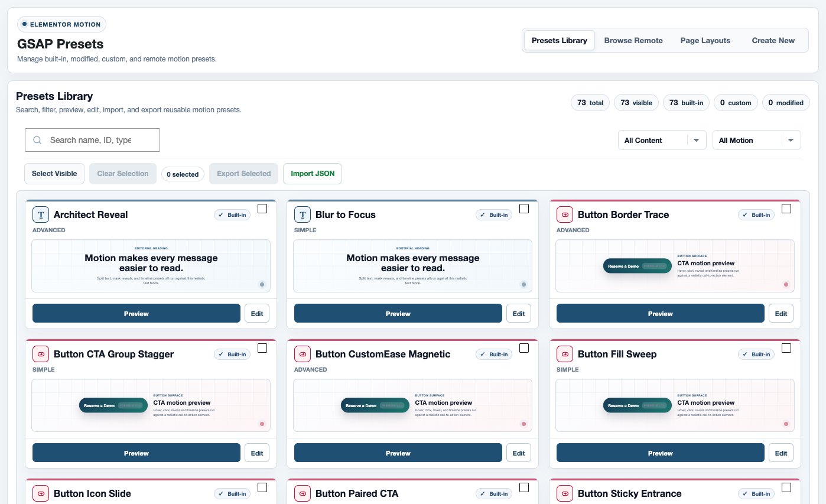
Task: Select the Button Border Trace checkbox
Action: pos(786,209)
